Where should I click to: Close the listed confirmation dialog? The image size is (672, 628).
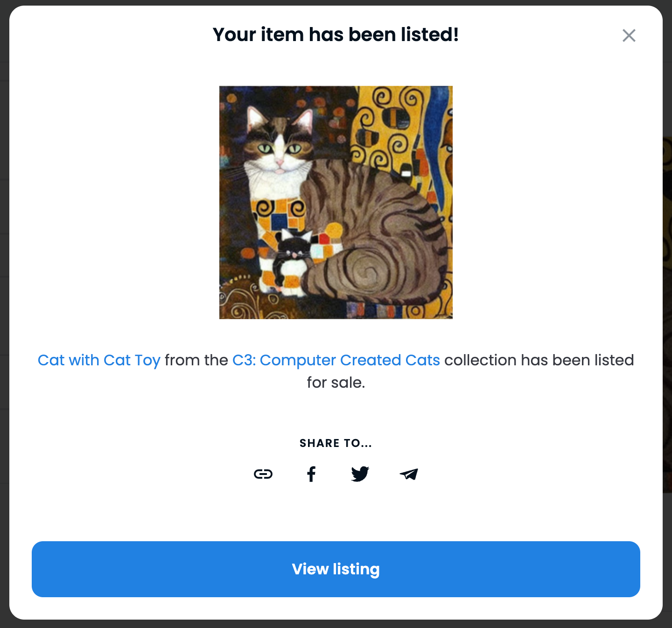[x=629, y=35]
